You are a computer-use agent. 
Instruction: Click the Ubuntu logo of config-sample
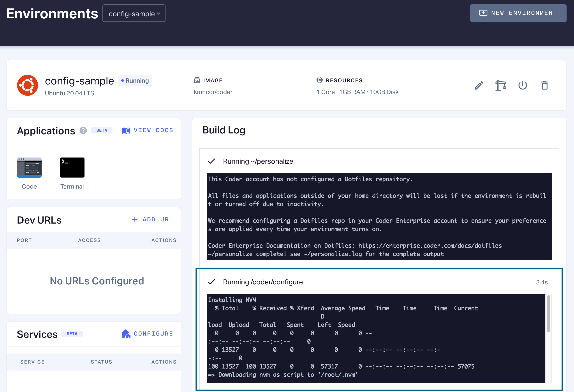tap(27, 85)
